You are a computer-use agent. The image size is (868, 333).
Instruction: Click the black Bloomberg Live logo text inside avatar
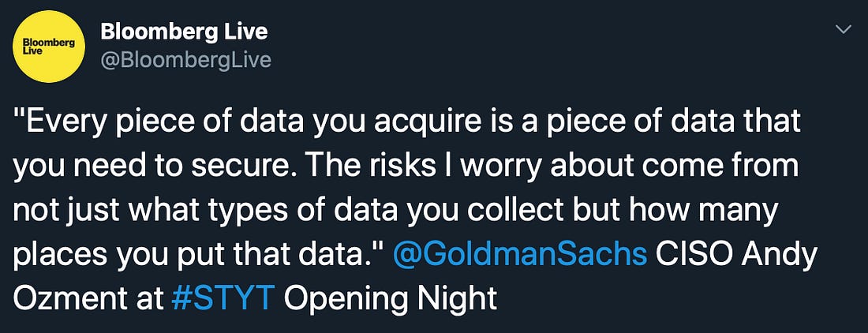pyautogui.click(x=48, y=47)
